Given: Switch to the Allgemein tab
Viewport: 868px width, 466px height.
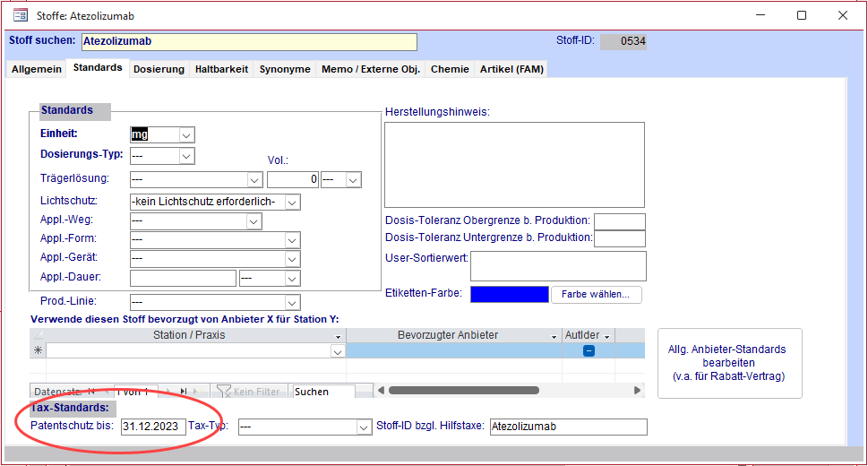Looking at the screenshot, I should pyautogui.click(x=37, y=69).
